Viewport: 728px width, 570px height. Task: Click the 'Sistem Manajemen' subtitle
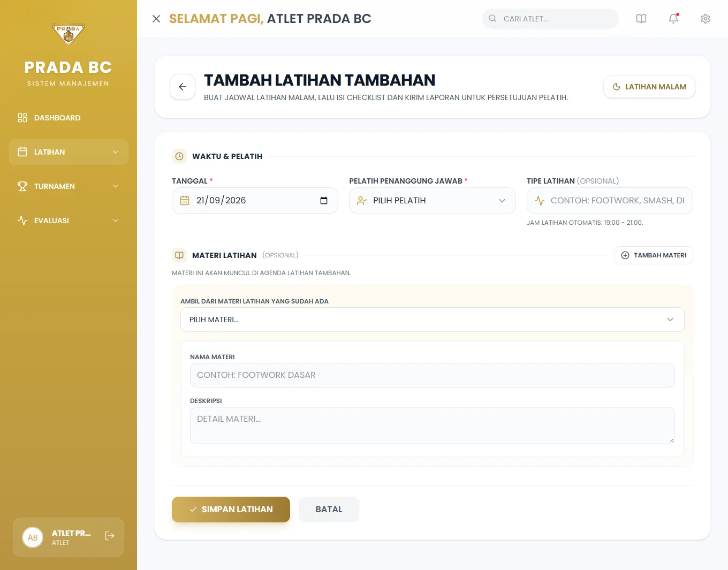[68, 83]
